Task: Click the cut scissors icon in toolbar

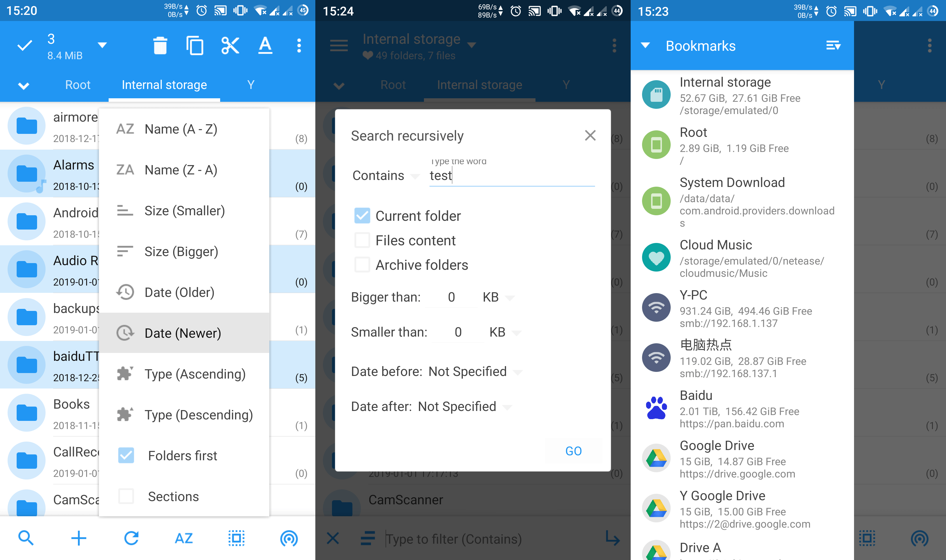Action: coord(229,45)
